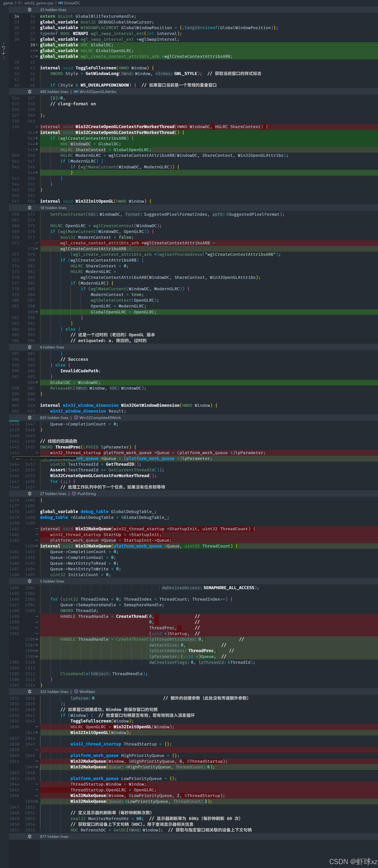Screen dimensions: 378x868
Task: Click unfold icon beside 18 hidden lines
Action: [x=30, y=208]
